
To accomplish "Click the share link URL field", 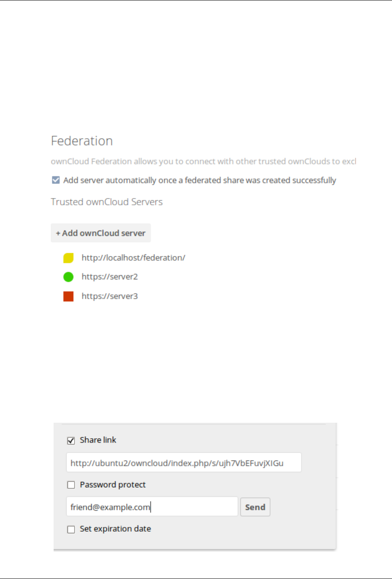I will tap(183, 463).
